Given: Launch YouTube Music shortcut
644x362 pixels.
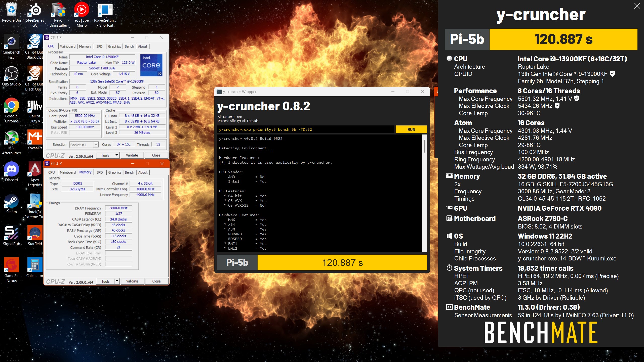Looking at the screenshot, I should tap(82, 15).
